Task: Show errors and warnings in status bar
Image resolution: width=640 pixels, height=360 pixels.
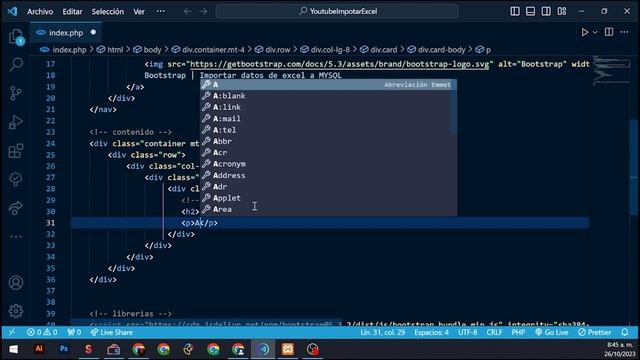Action: tap(42, 333)
